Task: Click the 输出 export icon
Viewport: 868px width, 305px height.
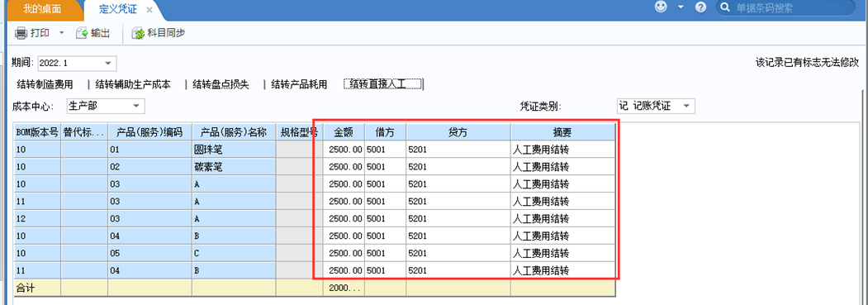Action: (x=82, y=33)
